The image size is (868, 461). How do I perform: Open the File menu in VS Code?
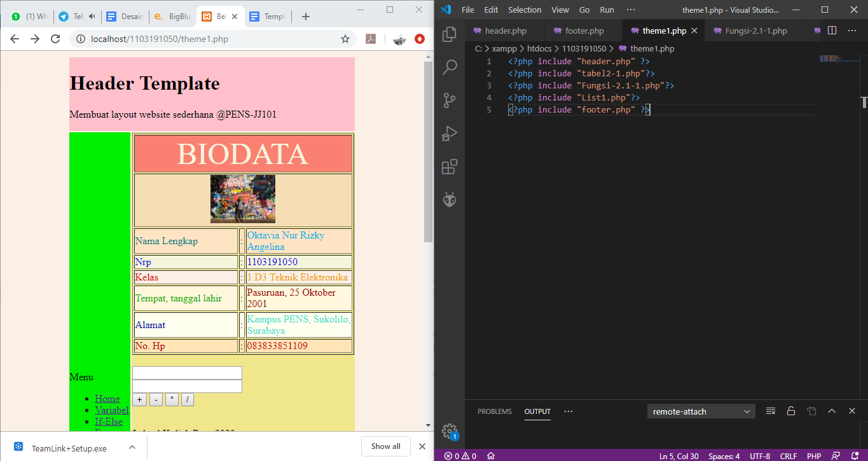[468, 10]
